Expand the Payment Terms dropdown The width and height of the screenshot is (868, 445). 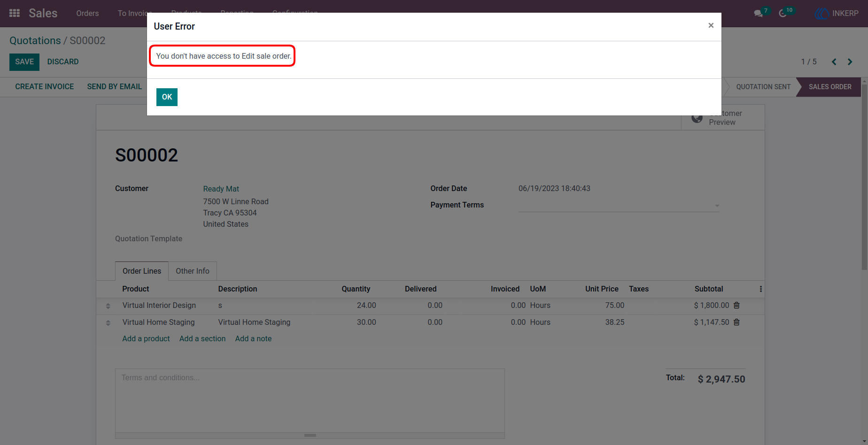[717, 206]
